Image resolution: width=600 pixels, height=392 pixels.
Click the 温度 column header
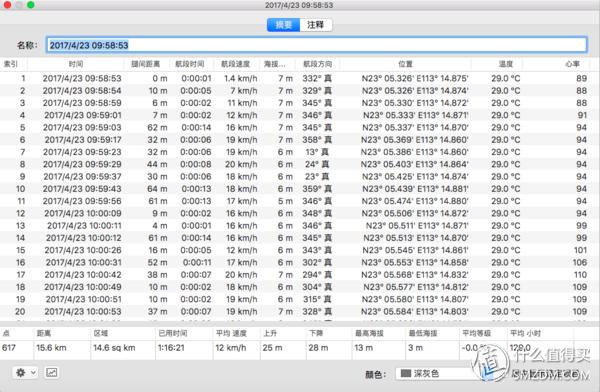(506, 64)
